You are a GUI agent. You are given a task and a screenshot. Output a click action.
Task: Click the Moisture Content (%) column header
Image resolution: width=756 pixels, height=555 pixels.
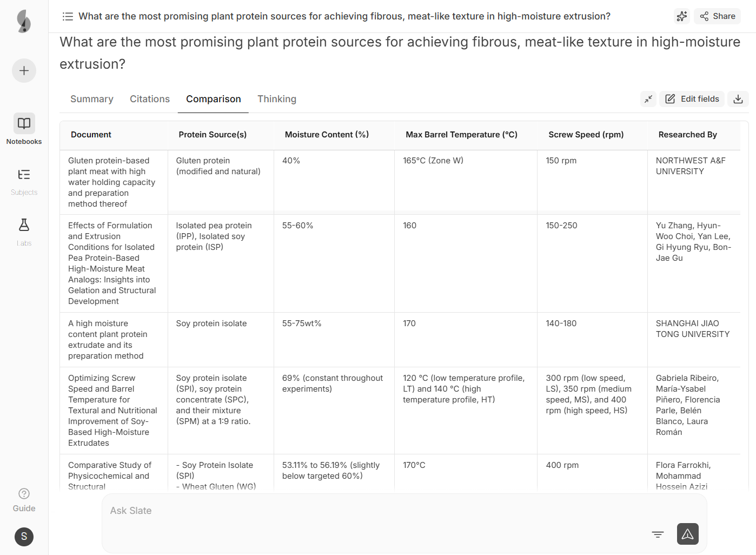click(x=327, y=135)
